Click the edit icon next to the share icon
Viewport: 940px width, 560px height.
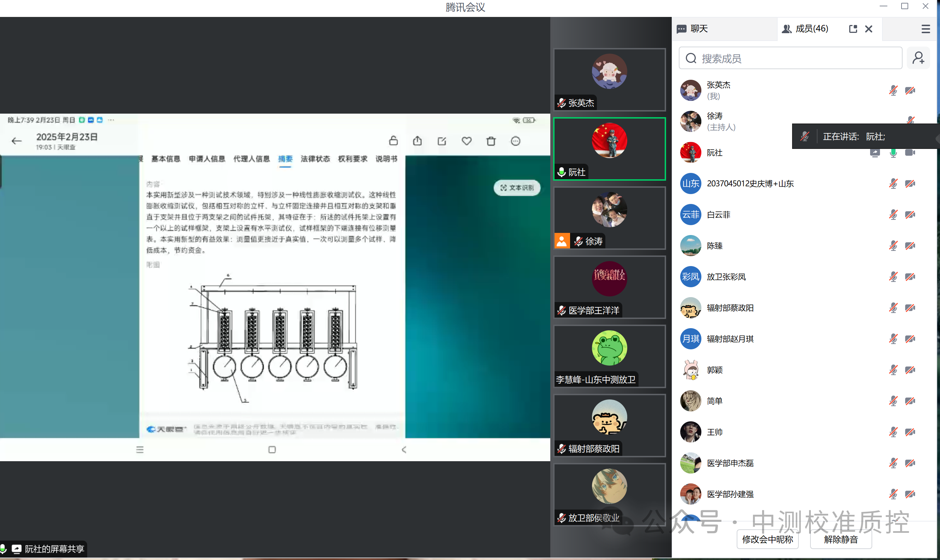click(442, 141)
